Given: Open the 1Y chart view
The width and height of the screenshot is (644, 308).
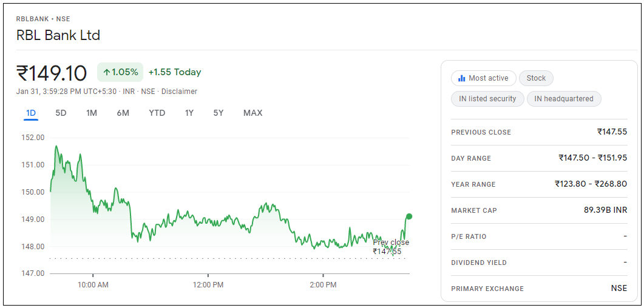Looking at the screenshot, I should 189,113.
